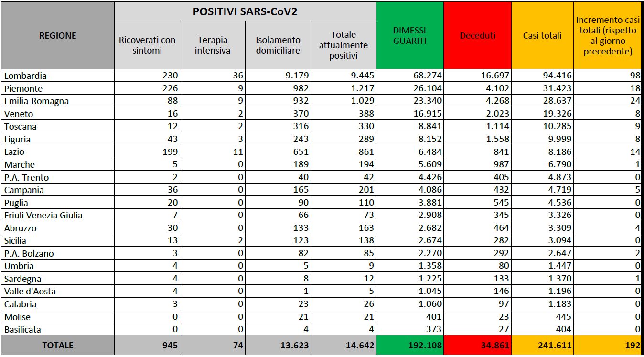Select the Abruzzo row label
The width and height of the screenshot is (644, 357).
coord(20,228)
